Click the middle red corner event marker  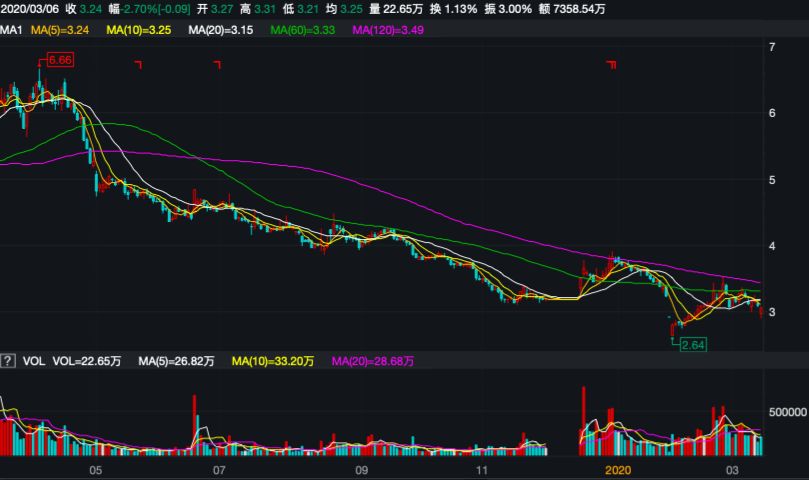tap(217, 65)
